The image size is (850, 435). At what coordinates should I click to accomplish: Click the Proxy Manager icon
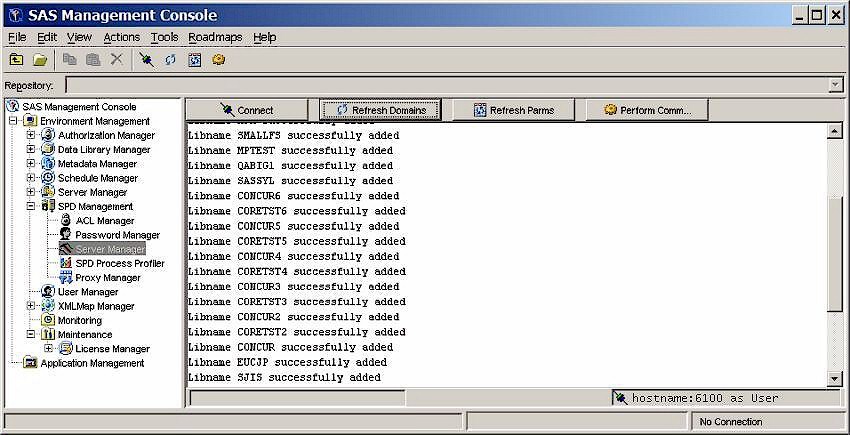point(66,277)
